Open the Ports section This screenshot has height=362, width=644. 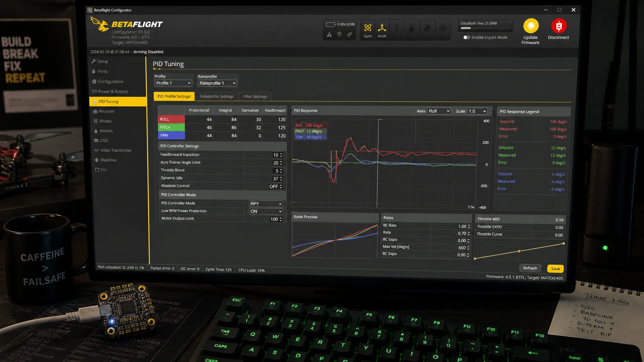click(x=118, y=71)
